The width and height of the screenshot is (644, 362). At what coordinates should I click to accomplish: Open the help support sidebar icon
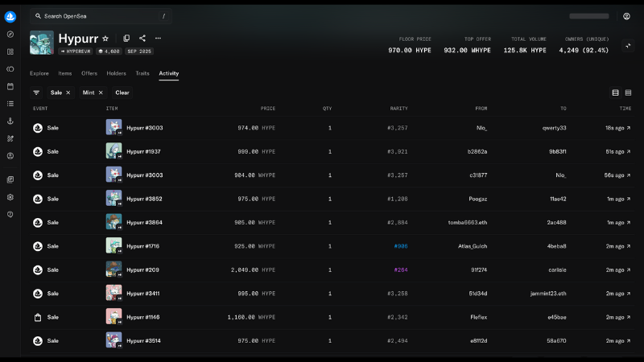coord(10,214)
